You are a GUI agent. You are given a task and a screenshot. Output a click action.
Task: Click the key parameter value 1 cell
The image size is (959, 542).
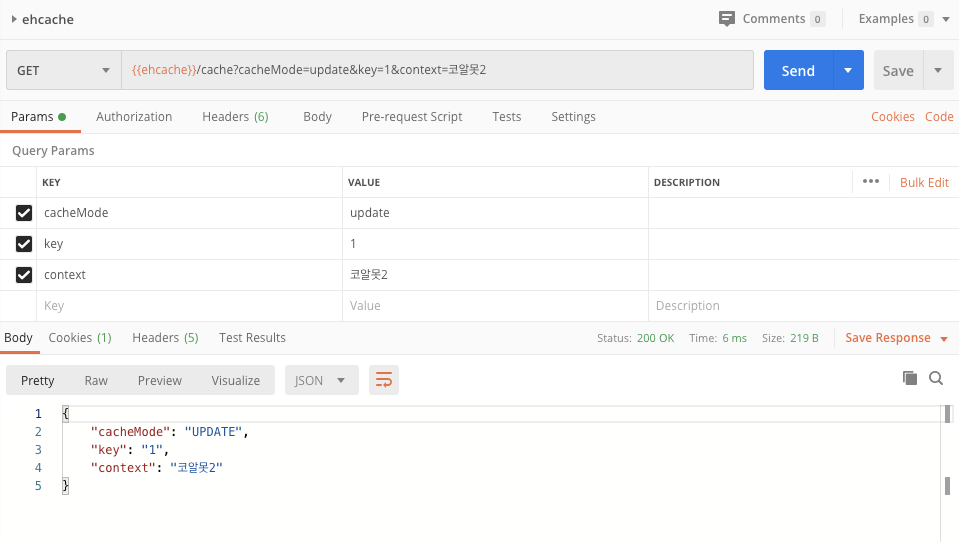(x=495, y=243)
